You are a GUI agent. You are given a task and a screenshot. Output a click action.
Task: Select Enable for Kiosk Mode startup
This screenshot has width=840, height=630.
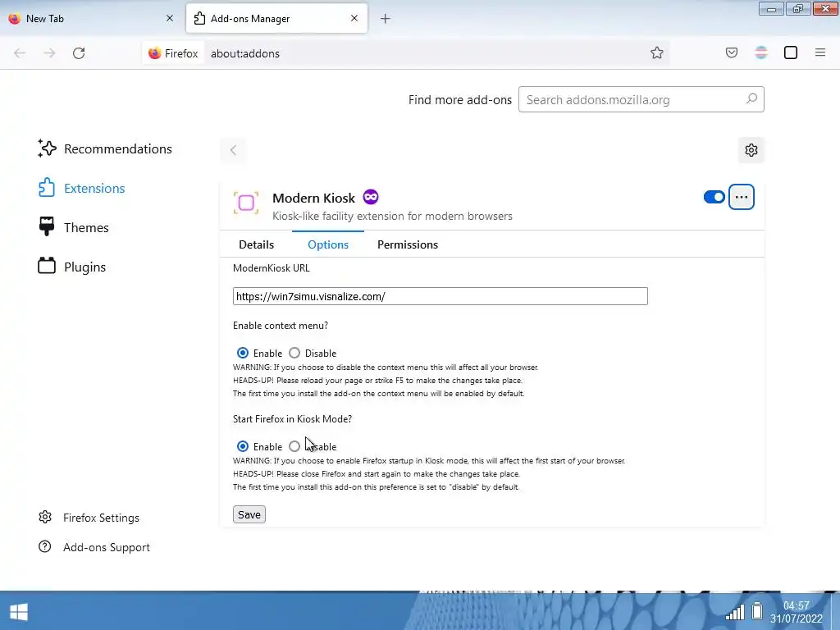(x=243, y=446)
